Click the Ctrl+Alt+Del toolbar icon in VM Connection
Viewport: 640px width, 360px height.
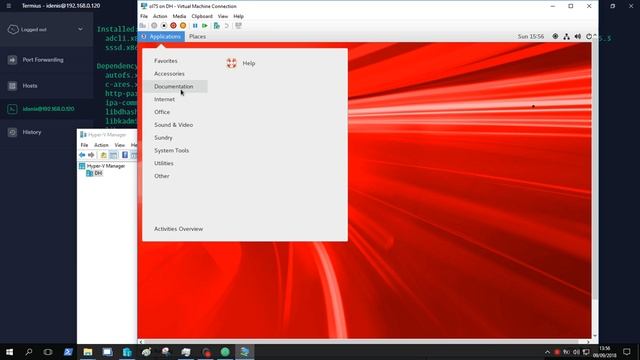[142, 26]
